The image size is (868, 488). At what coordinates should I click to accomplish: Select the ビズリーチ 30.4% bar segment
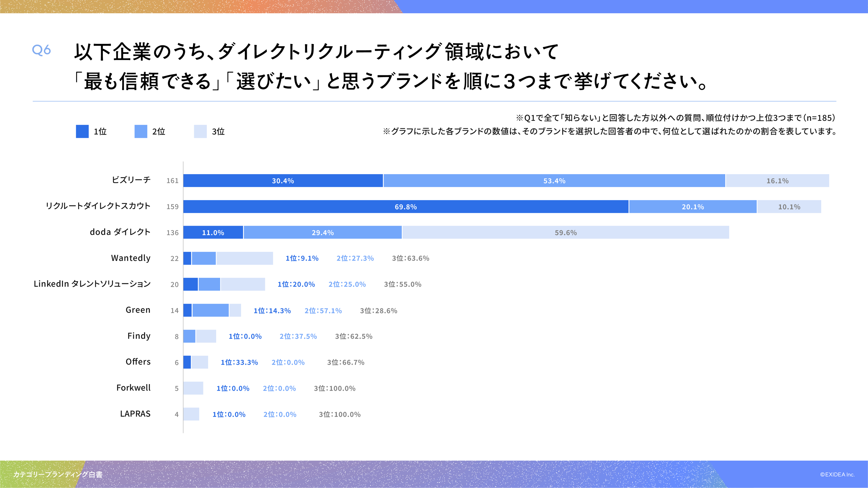283,181
